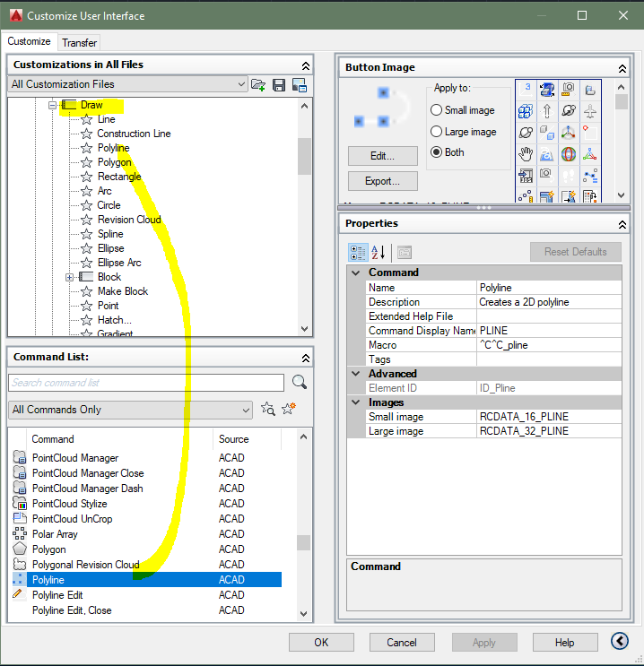Image resolution: width=644 pixels, height=666 pixels.
Task: Click the Edit... button
Action: coord(383,156)
